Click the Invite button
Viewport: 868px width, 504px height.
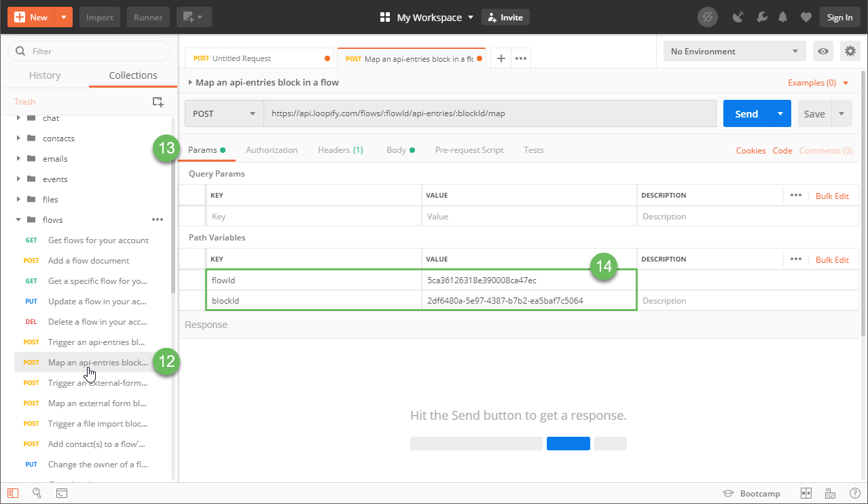point(505,18)
